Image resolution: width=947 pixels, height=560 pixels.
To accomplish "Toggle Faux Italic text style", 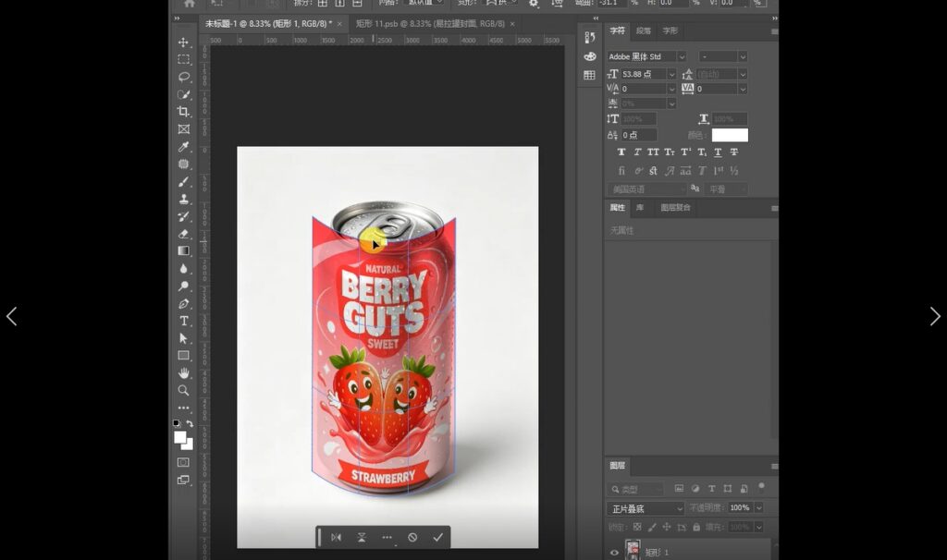I will (x=637, y=152).
